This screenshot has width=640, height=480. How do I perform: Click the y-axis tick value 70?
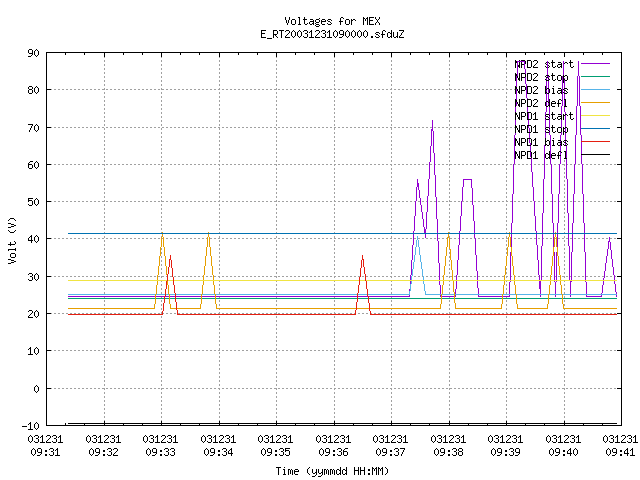[x=33, y=128]
